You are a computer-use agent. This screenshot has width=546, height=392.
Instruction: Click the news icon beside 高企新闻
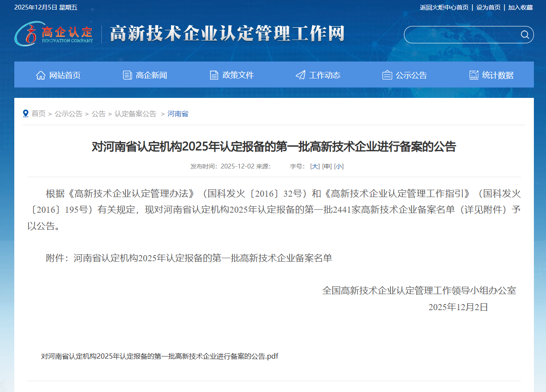[127, 75]
